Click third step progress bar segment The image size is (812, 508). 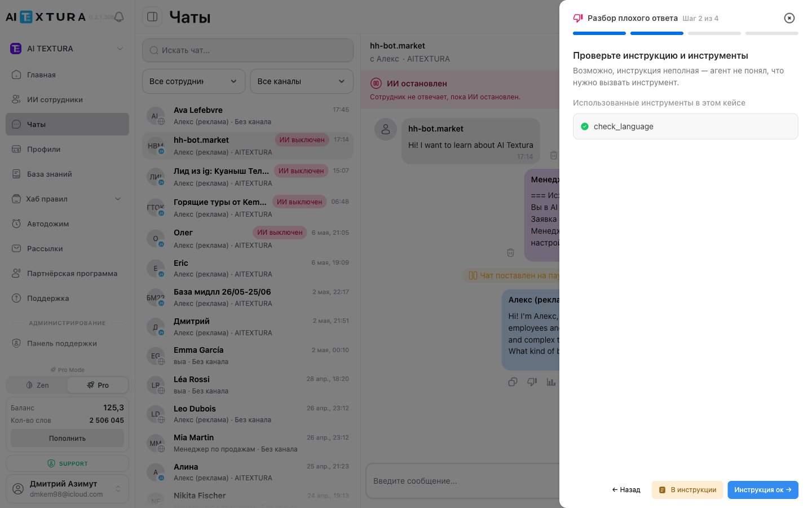714,33
